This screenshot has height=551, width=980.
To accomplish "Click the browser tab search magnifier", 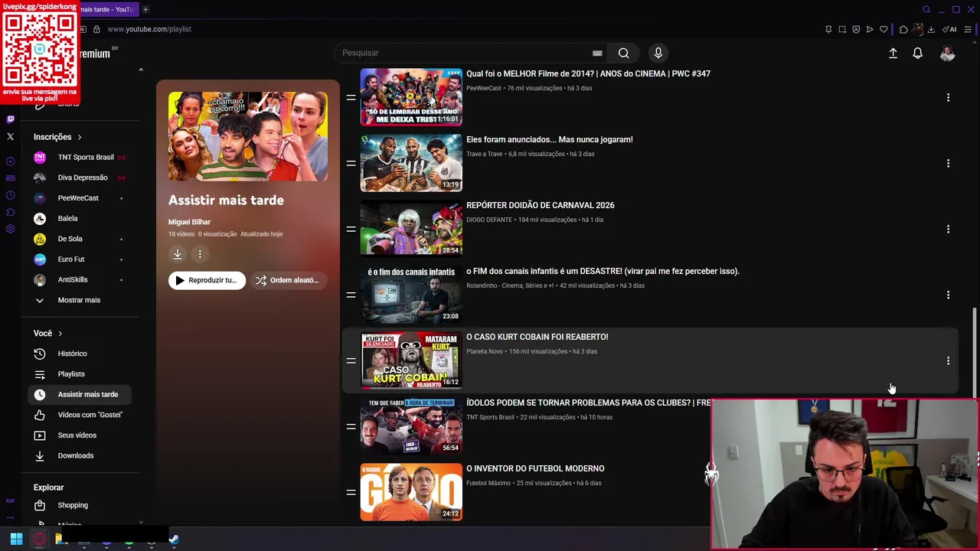I will click(926, 9).
